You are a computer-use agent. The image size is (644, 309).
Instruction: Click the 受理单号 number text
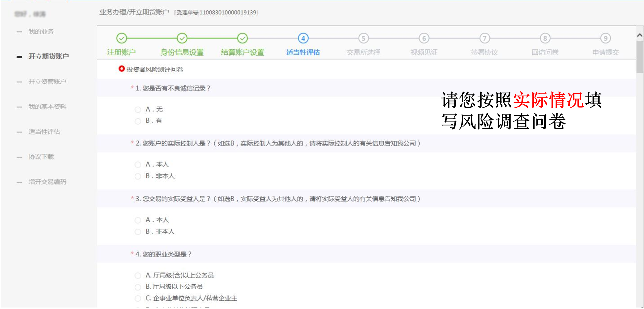[x=216, y=12]
